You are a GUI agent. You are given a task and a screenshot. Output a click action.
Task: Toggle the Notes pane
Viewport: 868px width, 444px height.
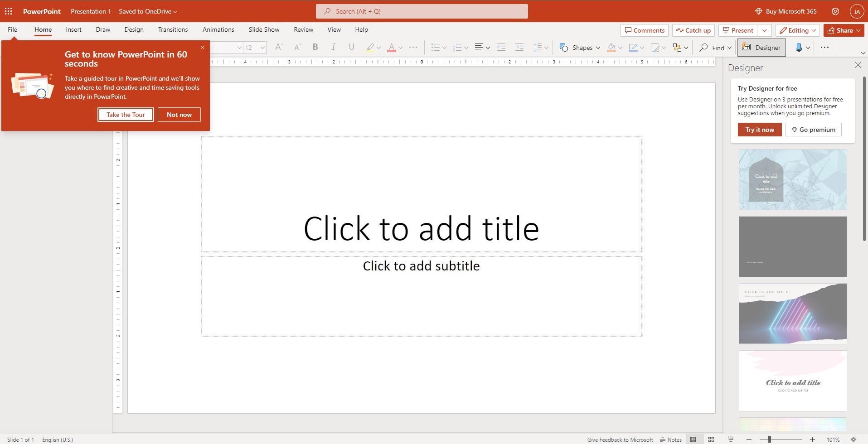click(671, 439)
